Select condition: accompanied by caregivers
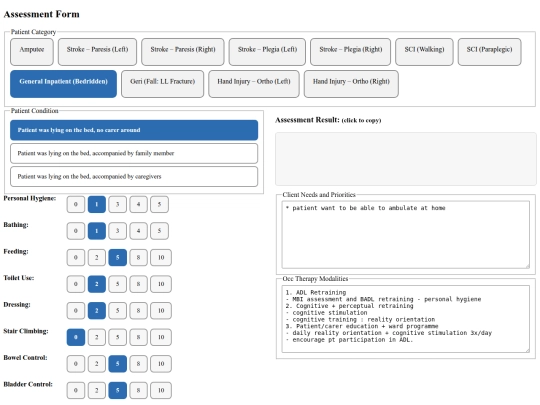The image size is (540, 405). [134, 177]
